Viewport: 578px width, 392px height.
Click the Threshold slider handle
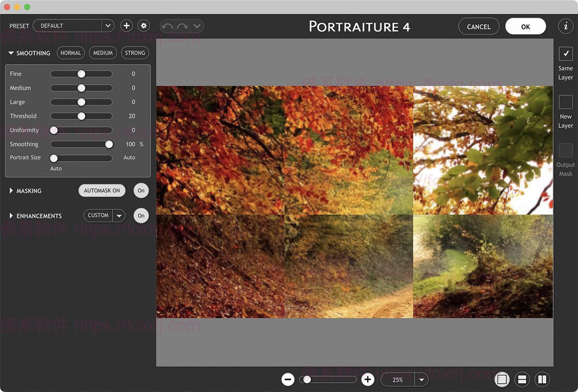click(x=81, y=116)
